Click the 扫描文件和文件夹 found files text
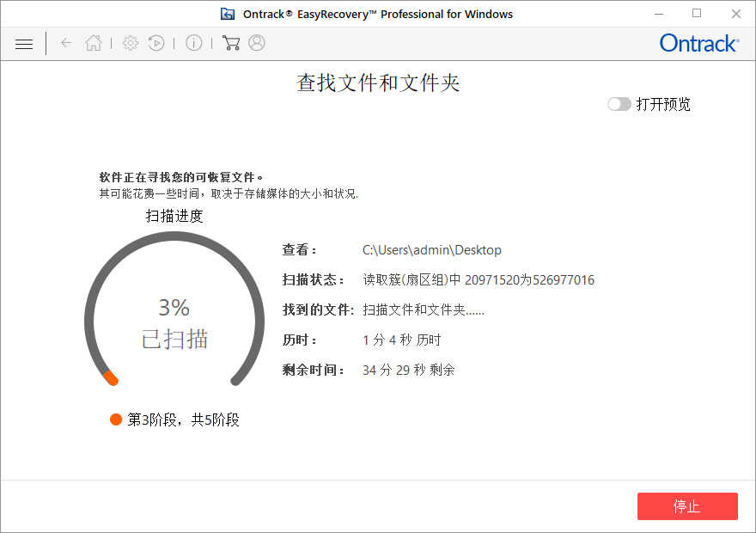This screenshot has width=756, height=533. click(424, 309)
